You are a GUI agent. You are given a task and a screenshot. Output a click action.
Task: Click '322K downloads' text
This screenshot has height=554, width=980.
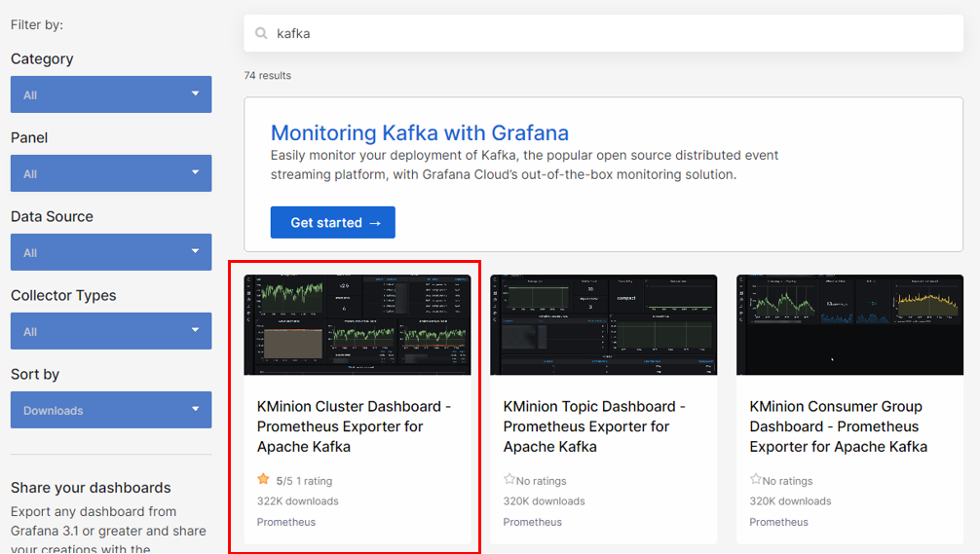pos(297,501)
